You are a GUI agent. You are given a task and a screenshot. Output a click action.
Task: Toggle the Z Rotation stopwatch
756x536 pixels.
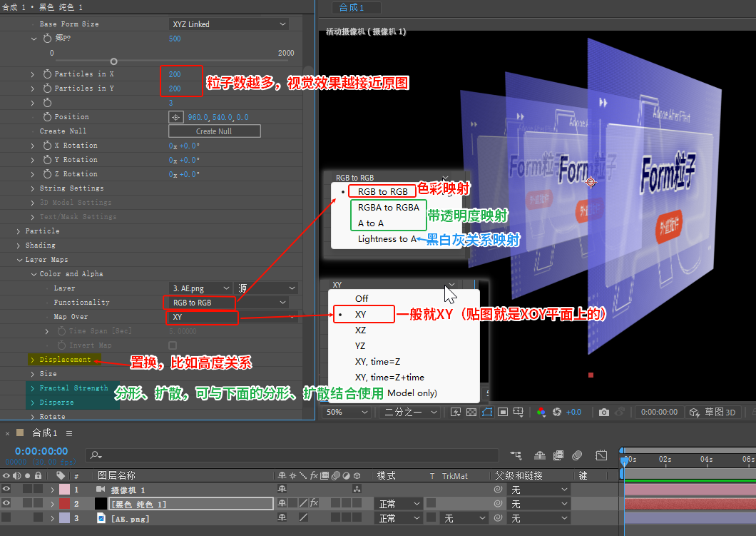click(x=47, y=173)
